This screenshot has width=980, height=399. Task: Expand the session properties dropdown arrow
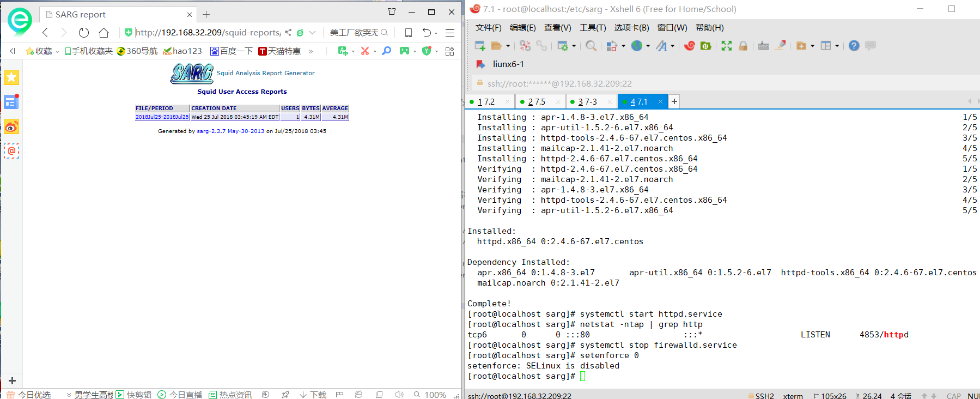(574, 46)
